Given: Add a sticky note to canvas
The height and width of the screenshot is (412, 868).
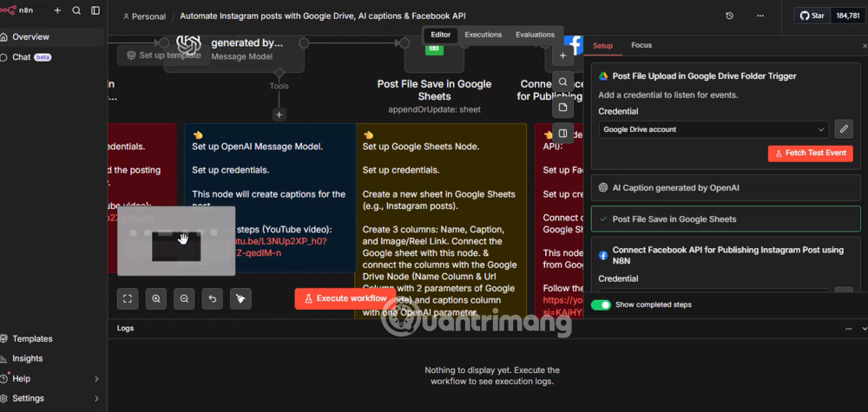Looking at the screenshot, I should coord(562,108).
